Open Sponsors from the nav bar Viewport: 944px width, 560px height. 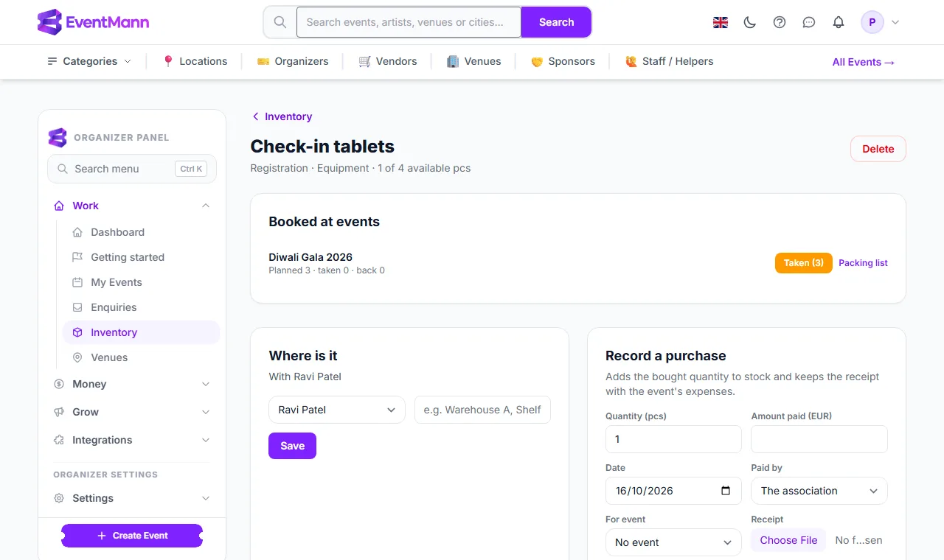tap(563, 61)
